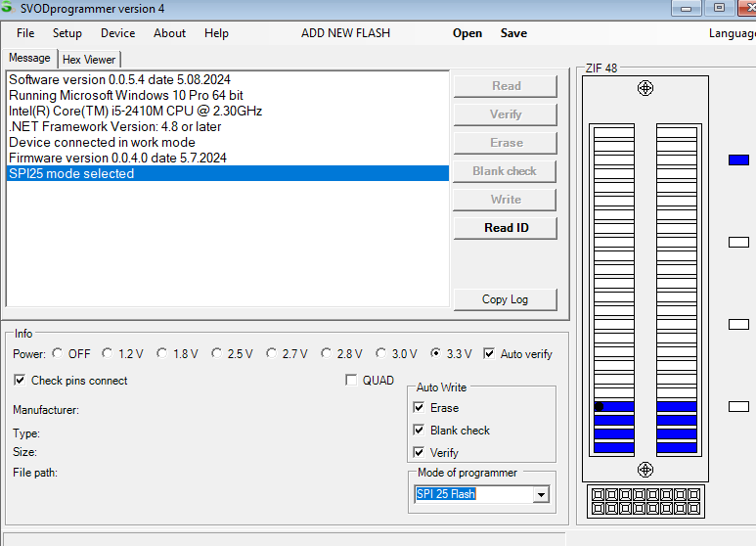This screenshot has height=546, width=756.
Task: Open the Language menu
Action: (x=732, y=33)
